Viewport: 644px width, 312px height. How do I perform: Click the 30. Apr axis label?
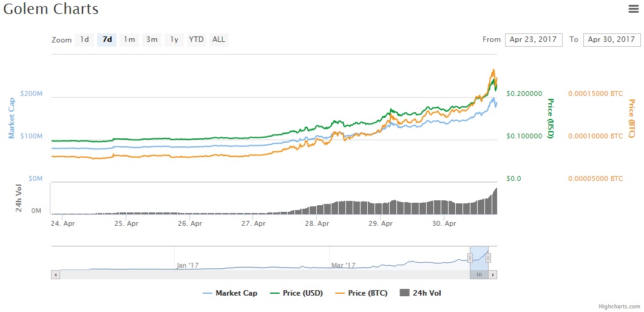point(444,224)
